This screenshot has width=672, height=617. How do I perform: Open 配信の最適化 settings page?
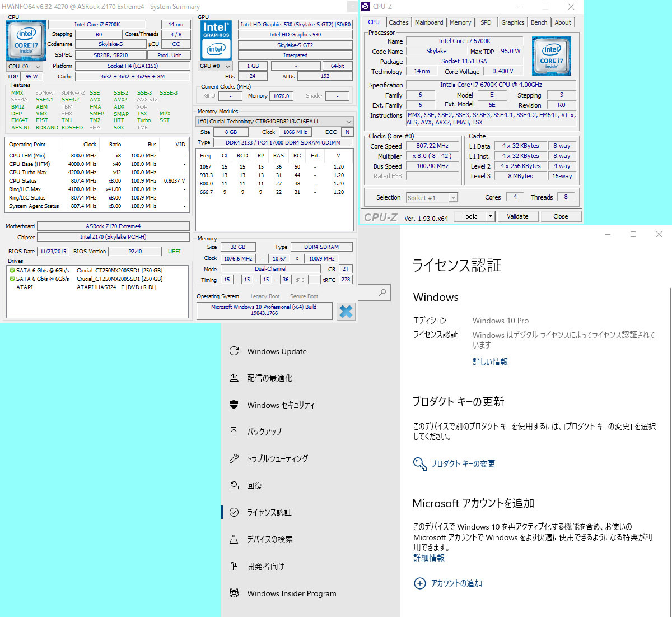tap(310, 378)
